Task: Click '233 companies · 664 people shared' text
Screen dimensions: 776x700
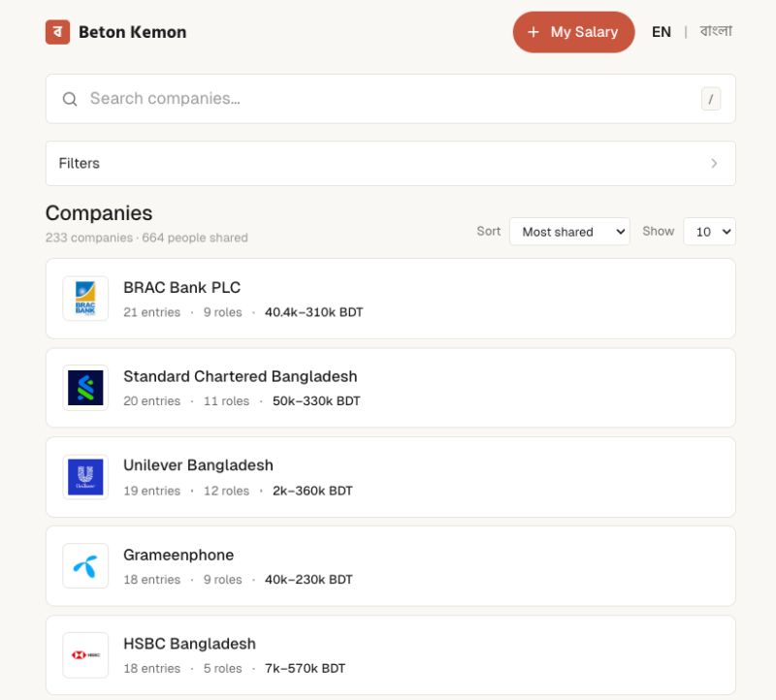Action: click(x=146, y=238)
